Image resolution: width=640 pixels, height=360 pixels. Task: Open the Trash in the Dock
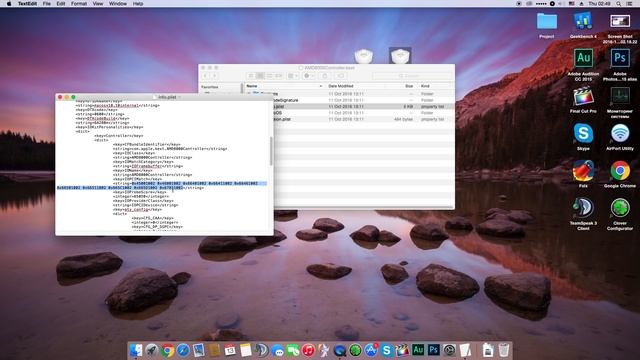504,350
